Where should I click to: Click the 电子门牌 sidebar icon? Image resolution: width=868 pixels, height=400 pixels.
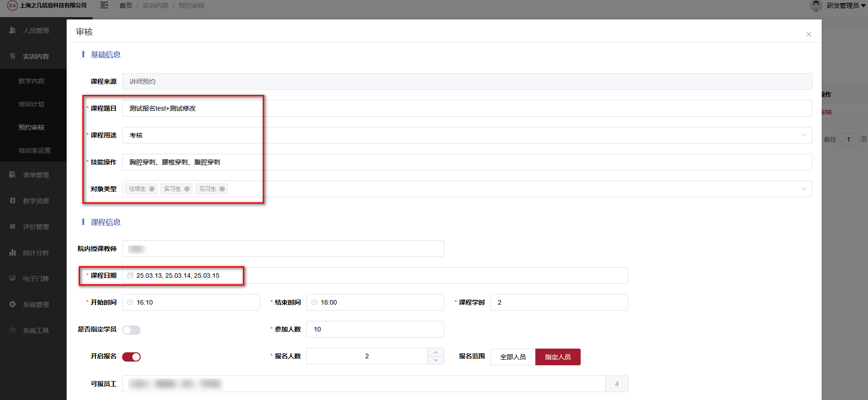12,278
